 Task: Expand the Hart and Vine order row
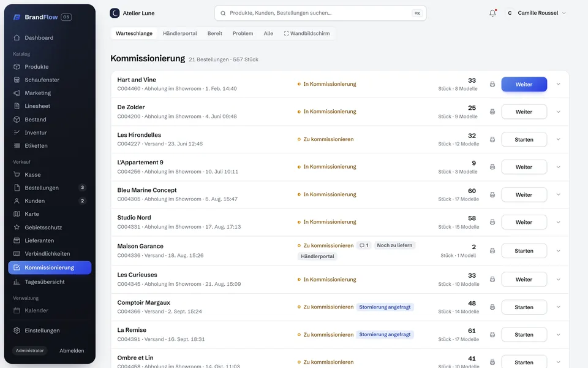[x=559, y=84]
